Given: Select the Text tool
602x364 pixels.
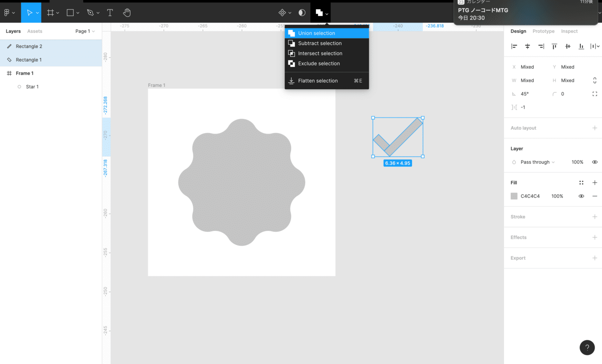Looking at the screenshot, I should point(110,13).
